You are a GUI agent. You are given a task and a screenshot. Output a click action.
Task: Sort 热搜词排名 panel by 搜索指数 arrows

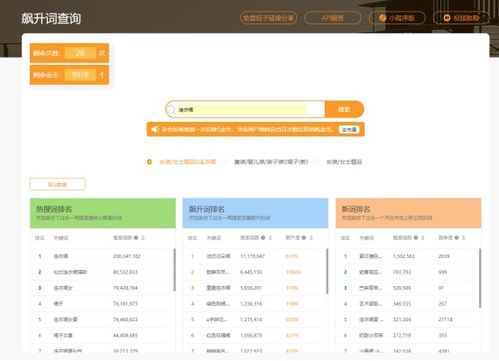pyautogui.click(x=143, y=238)
